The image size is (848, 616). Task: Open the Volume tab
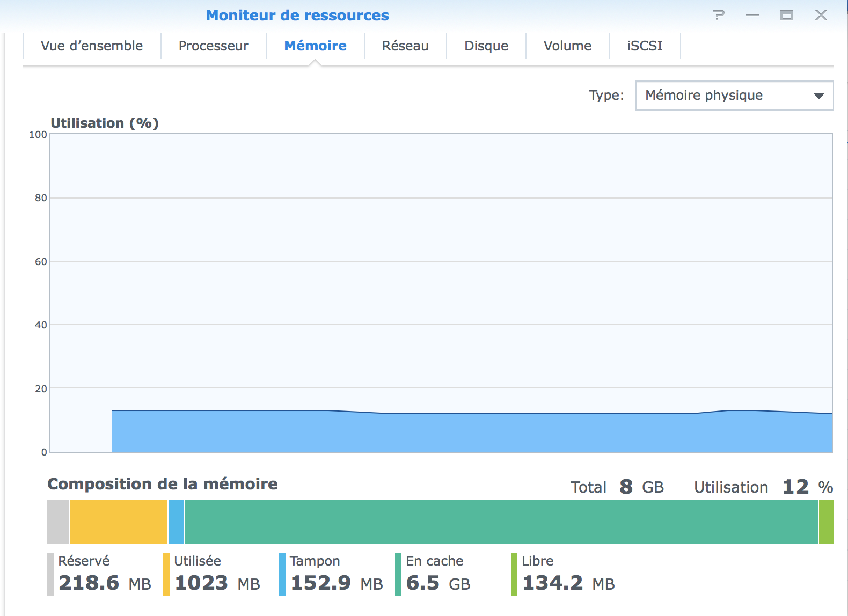pos(567,46)
